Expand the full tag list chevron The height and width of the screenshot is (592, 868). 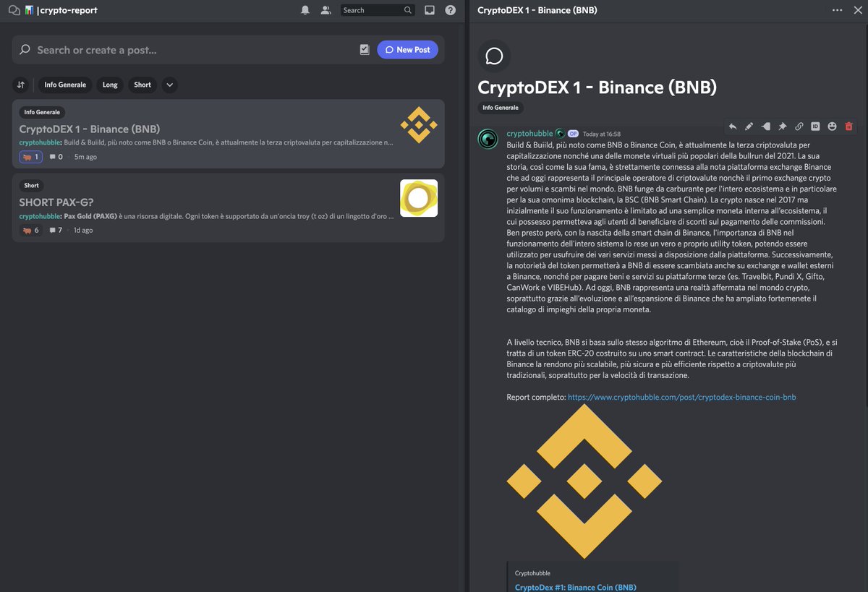pos(169,85)
